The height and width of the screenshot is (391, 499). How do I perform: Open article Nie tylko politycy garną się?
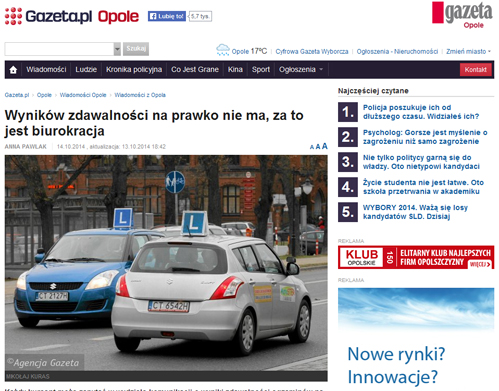pyautogui.click(x=421, y=162)
